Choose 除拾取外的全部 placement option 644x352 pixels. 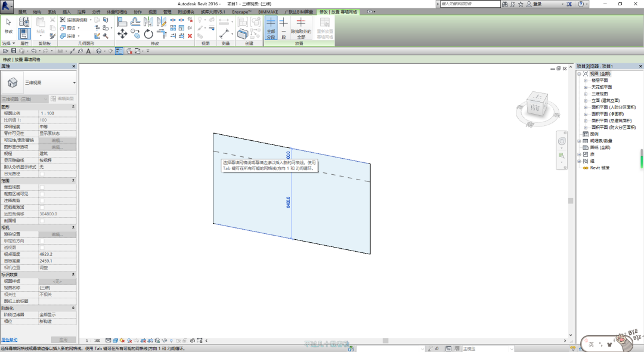click(x=301, y=27)
